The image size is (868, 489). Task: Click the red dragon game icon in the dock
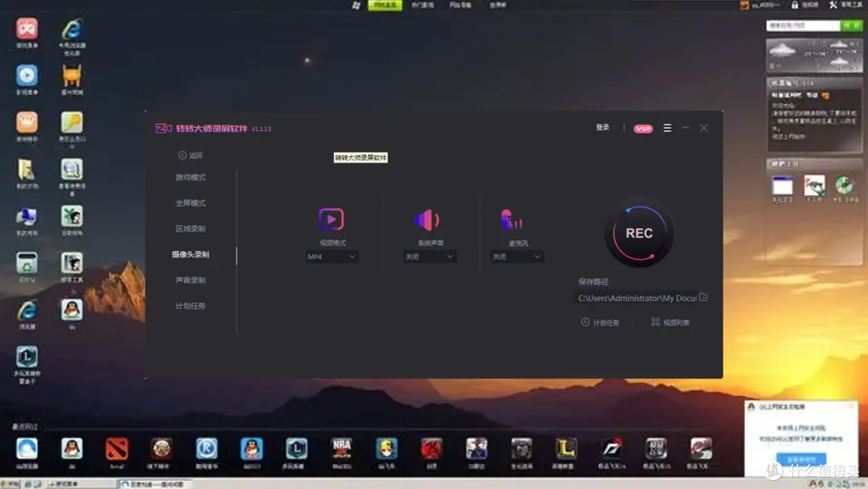[x=432, y=449]
